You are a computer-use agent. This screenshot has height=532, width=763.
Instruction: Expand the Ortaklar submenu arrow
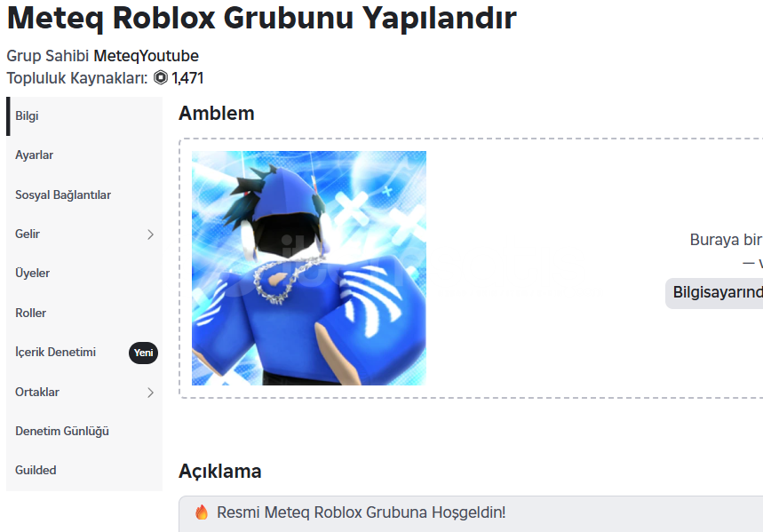[150, 393]
